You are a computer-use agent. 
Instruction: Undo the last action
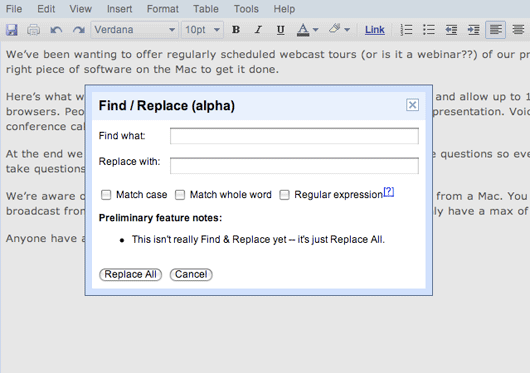56,30
